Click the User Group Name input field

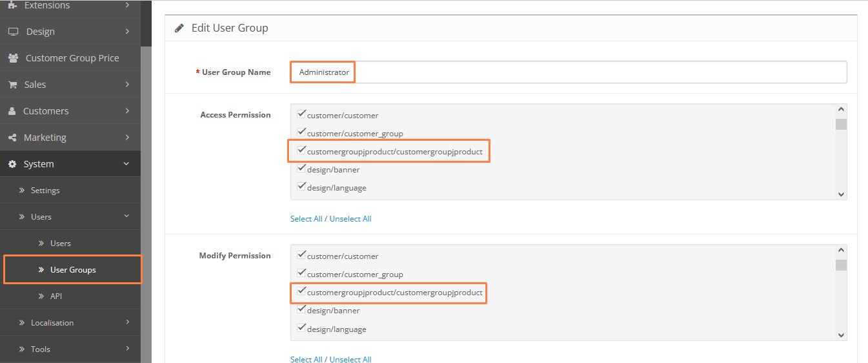click(569, 72)
